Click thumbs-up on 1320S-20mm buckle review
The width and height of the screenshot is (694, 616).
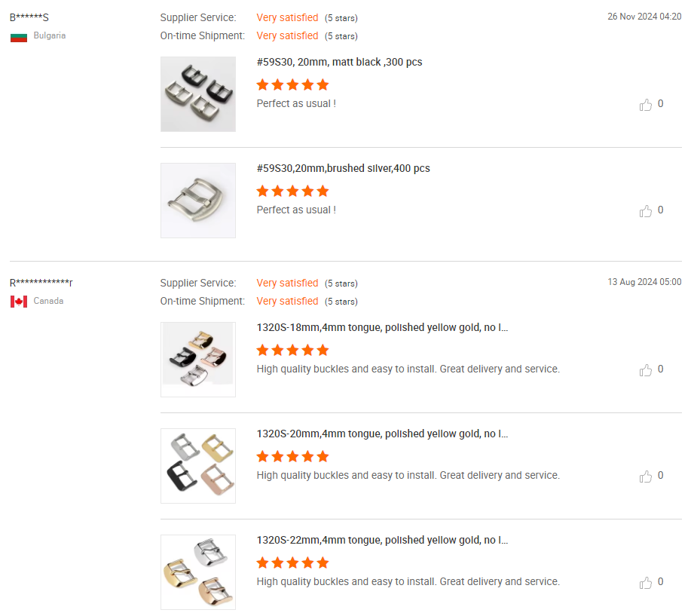[646, 477]
